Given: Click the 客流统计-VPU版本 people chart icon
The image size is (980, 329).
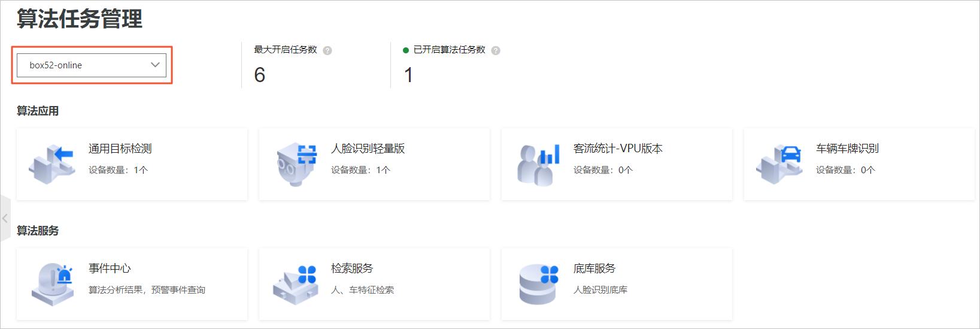Looking at the screenshot, I should [x=538, y=164].
